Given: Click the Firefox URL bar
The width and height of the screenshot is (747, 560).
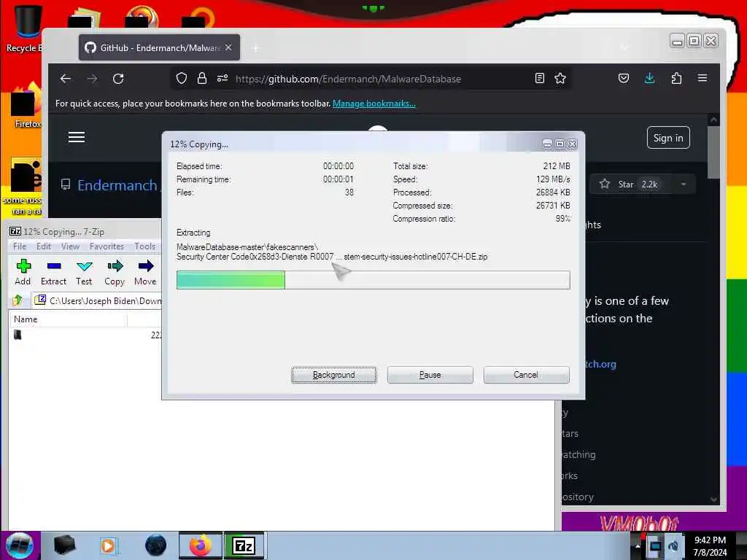Looking at the screenshot, I should 371,79.
